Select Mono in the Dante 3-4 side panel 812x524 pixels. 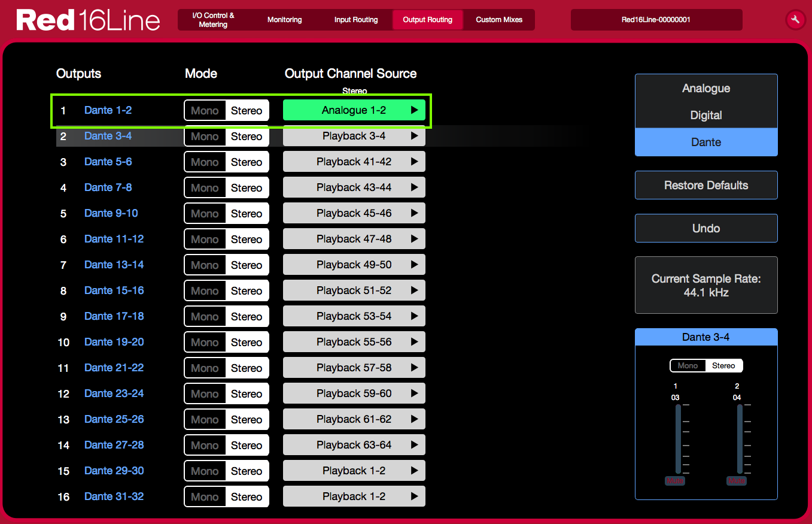coord(688,365)
